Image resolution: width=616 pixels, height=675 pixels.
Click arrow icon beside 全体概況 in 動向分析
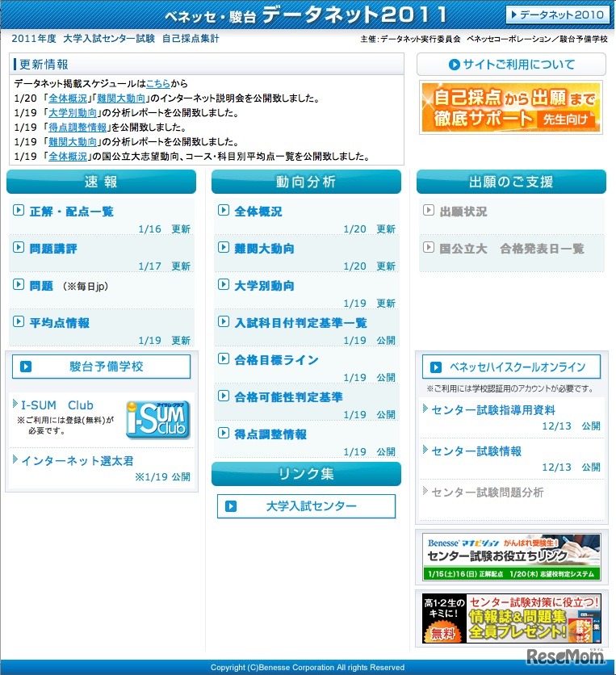pyautogui.click(x=224, y=211)
